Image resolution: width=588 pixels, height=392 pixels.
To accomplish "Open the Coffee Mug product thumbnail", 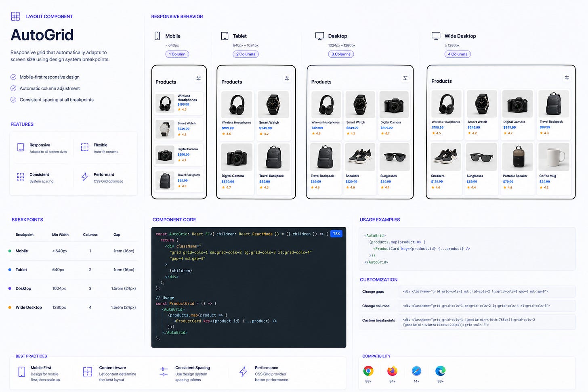I will [554, 157].
